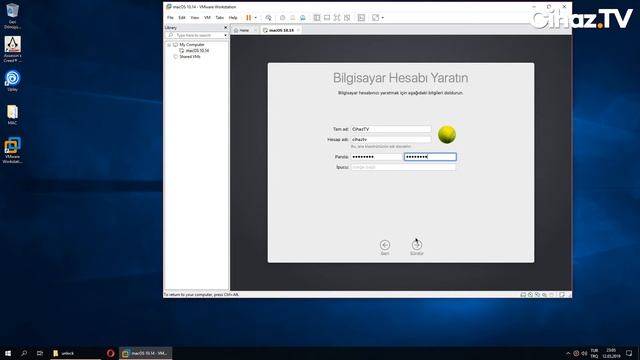This screenshot has width=640, height=360.
Task: Click the network adapter status bar icon
Action: point(537,295)
